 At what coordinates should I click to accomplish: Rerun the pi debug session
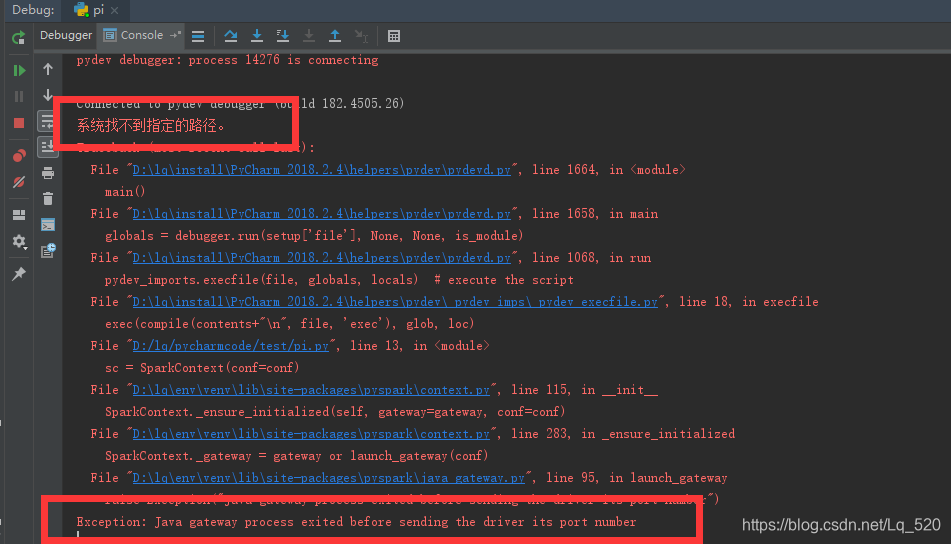[x=19, y=38]
